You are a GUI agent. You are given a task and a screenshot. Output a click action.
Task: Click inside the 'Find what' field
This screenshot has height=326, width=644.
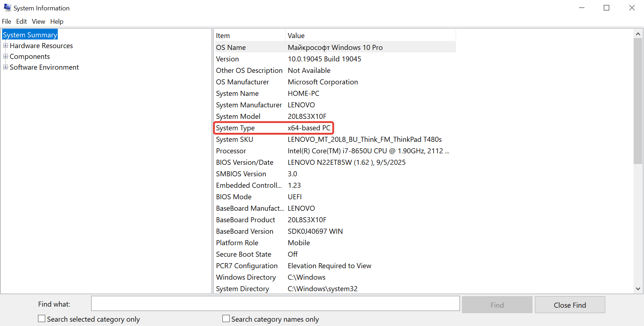click(x=276, y=303)
